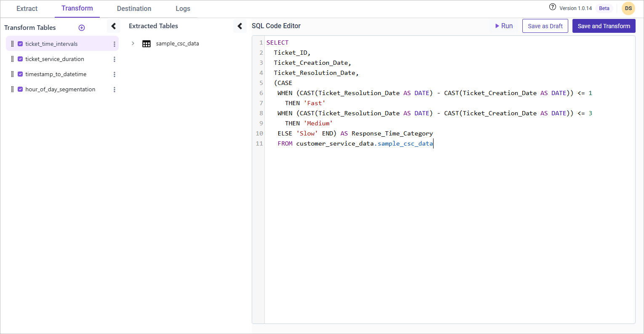Toggle the ticket_service_duration checkbox

[20, 59]
